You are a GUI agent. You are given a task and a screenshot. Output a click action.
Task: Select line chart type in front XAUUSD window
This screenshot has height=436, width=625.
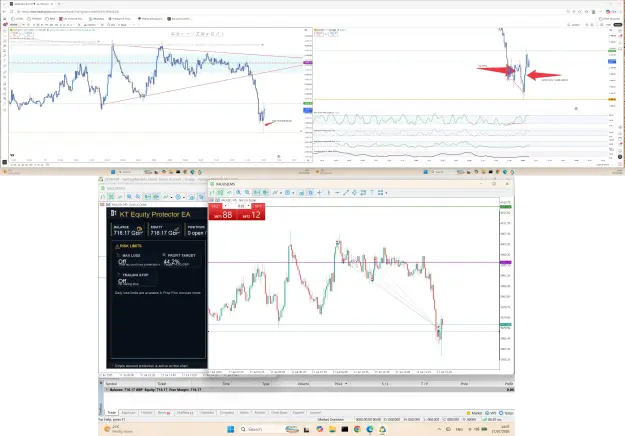coord(229,192)
